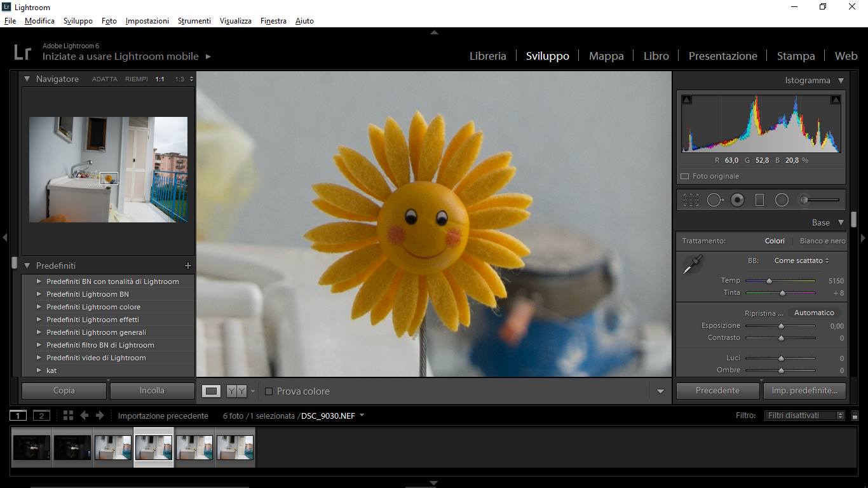Screen dimensions: 868x488
Task: Enable the Prova colore checkbox
Action: tap(269, 391)
